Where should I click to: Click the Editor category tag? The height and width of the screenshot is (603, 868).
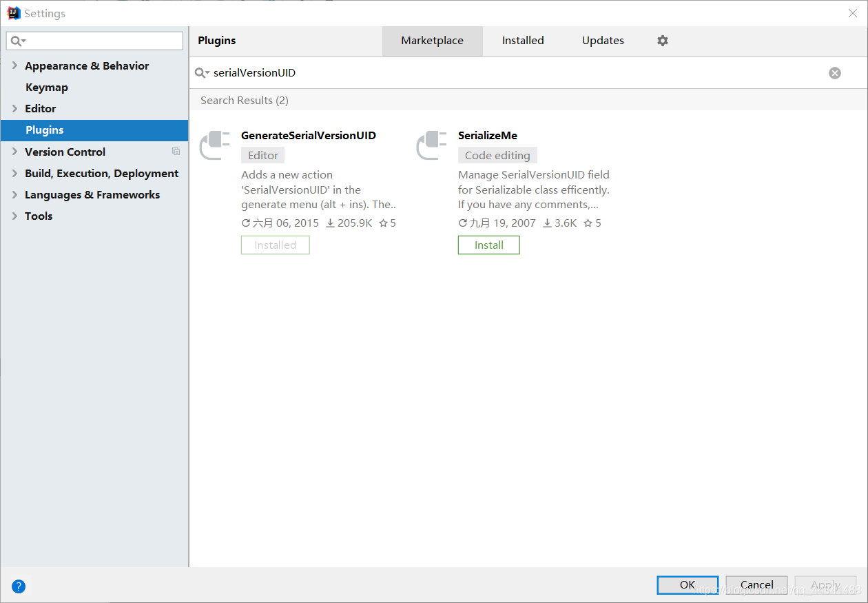pos(263,155)
